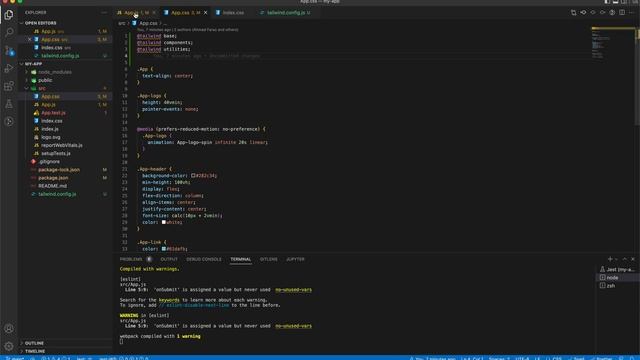640x360 pixels.
Task: Click the #282c34 background-color swatch
Action: point(193,176)
